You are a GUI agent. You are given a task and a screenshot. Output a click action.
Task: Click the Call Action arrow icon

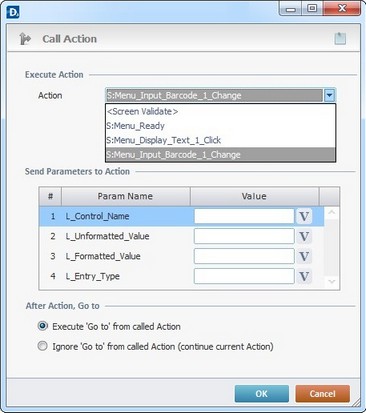25,39
